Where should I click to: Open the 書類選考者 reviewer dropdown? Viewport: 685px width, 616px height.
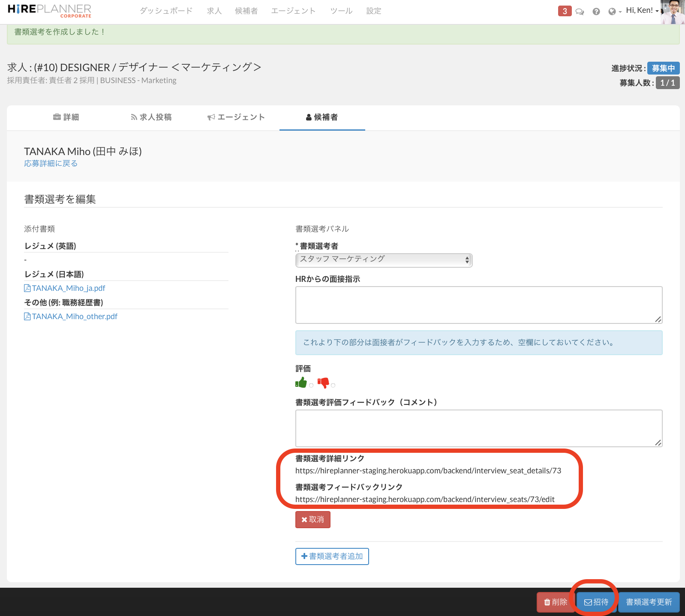pos(384,260)
